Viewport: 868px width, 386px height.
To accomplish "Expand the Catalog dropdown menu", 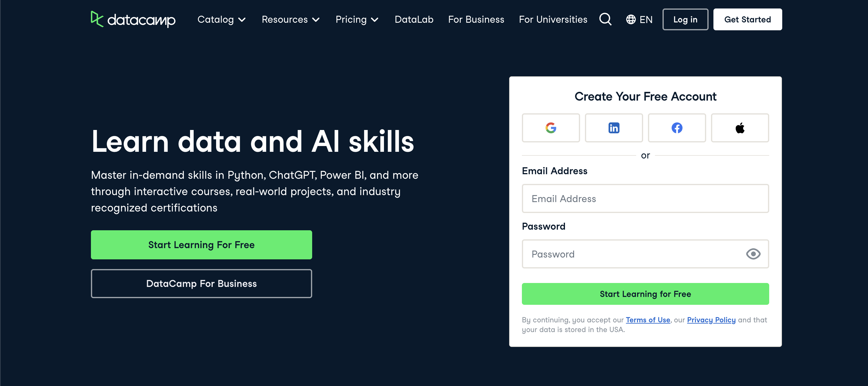I will [x=221, y=19].
